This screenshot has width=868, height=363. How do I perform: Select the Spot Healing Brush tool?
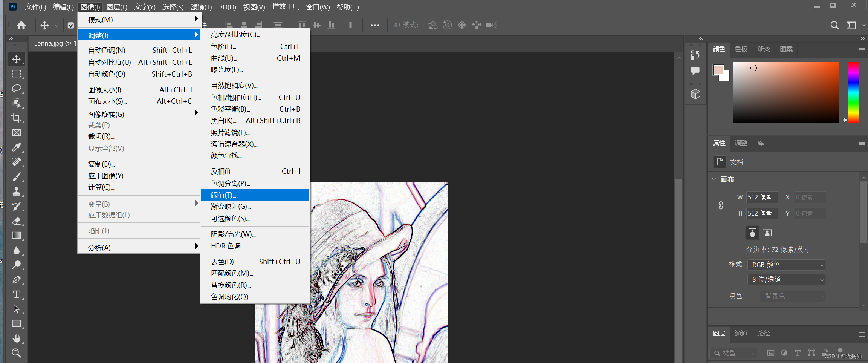pyautogui.click(x=16, y=162)
